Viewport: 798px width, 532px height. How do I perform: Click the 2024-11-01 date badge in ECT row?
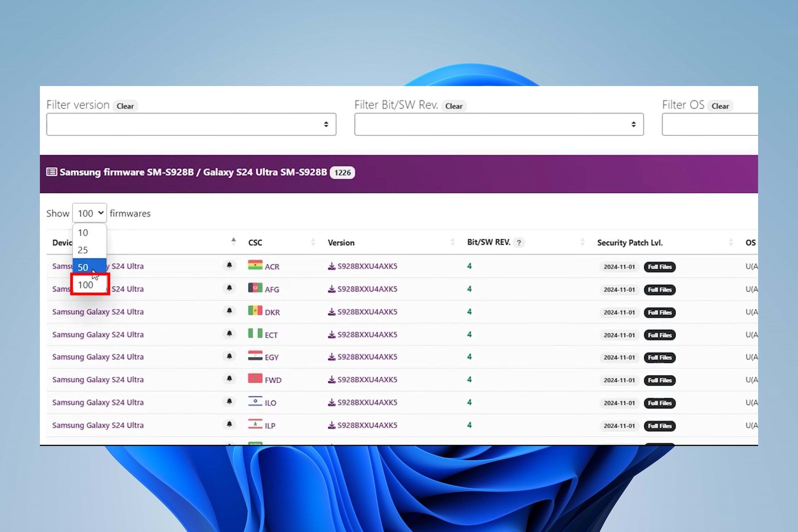(619, 335)
